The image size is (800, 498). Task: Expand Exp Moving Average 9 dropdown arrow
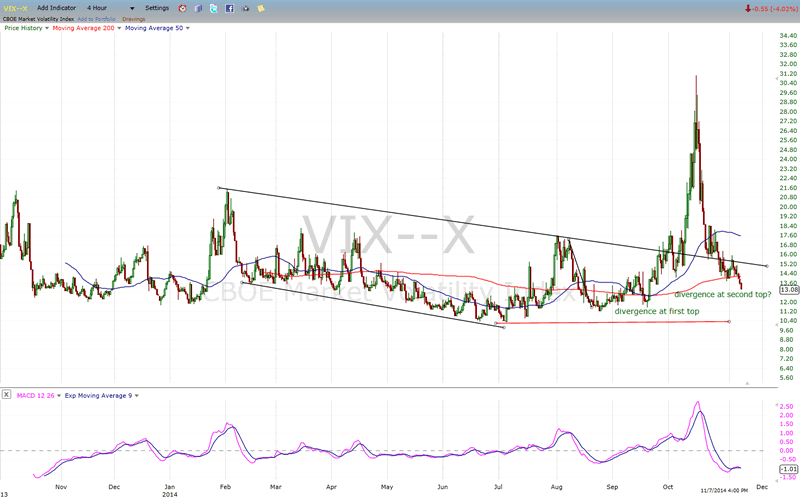tap(137, 395)
